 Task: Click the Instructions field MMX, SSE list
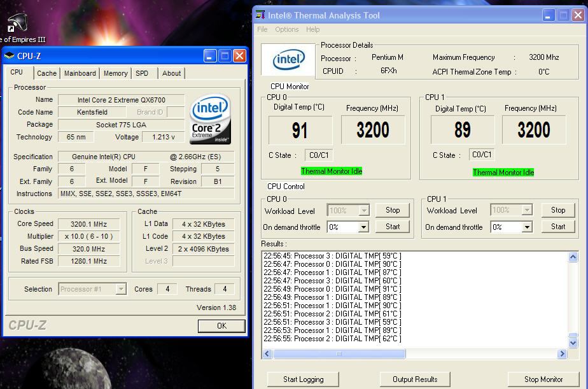pos(146,194)
